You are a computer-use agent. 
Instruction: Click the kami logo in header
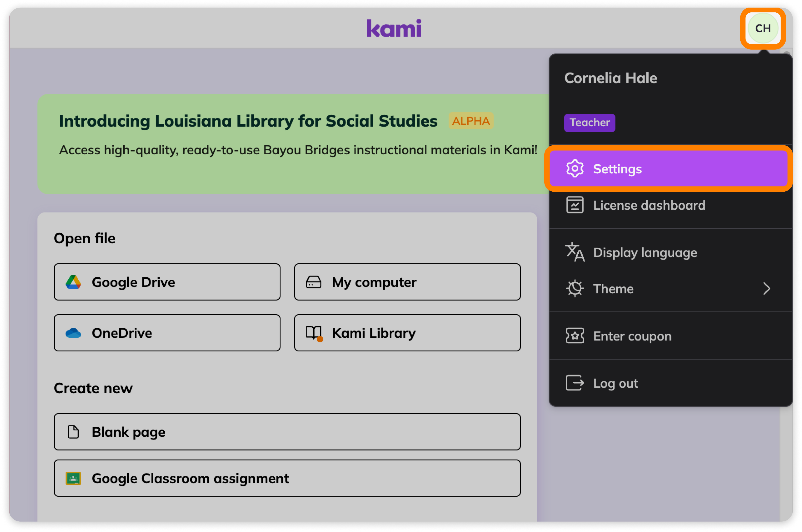pos(394,28)
